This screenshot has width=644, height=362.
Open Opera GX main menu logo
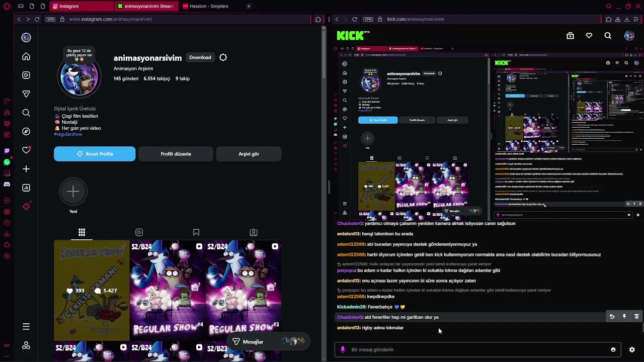point(7,6)
